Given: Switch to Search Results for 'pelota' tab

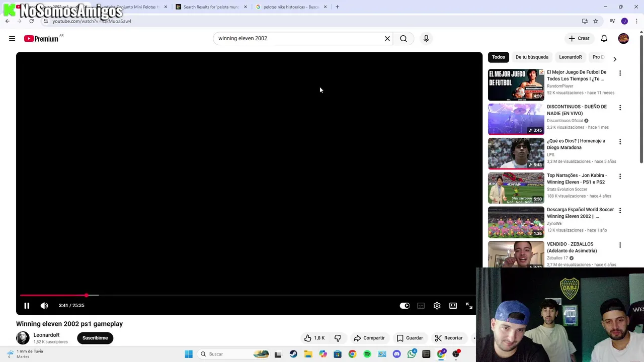Looking at the screenshot, I should [211, 7].
